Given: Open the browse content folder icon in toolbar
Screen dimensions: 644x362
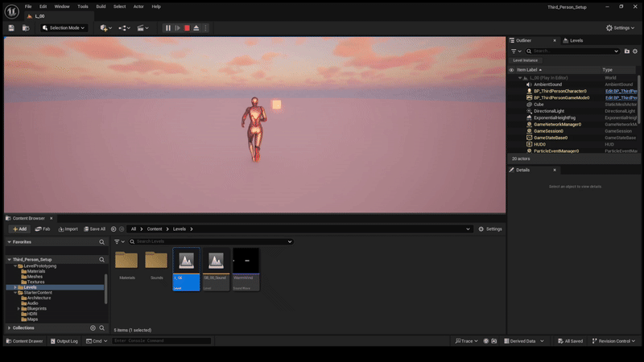Looking at the screenshot, I should [26, 28].
